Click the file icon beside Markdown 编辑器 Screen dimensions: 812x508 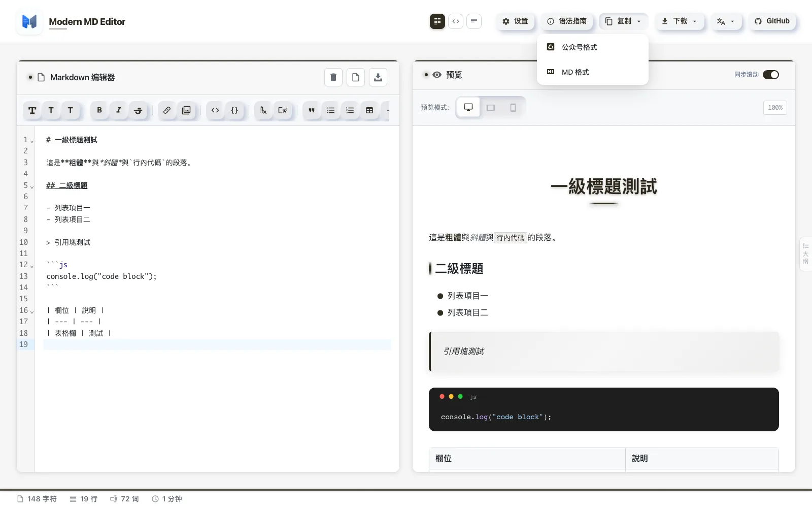42,77
